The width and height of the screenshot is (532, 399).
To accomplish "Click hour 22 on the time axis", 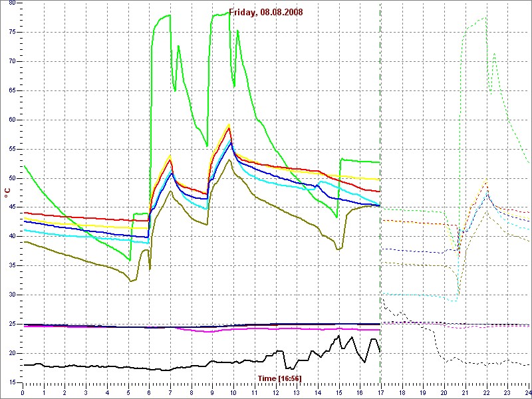I will tap(487, 391).
